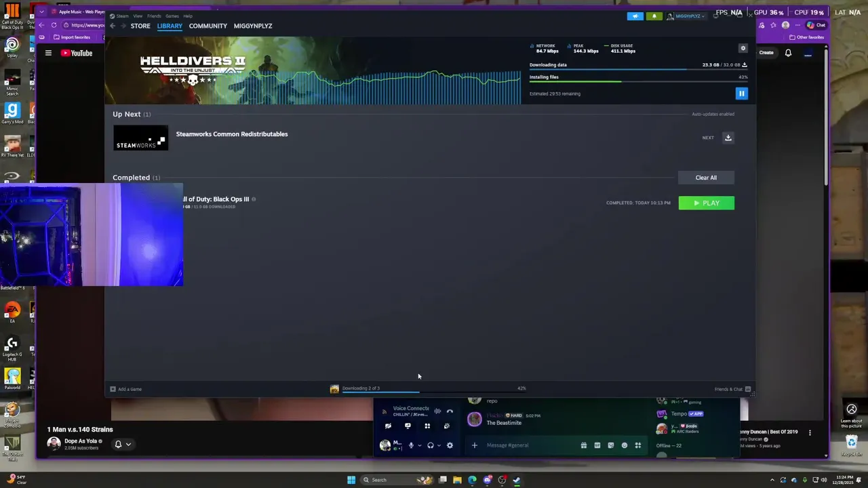Expand Discord headphone output options arrow
Screen dimensions: 868x488
(439, 445)
